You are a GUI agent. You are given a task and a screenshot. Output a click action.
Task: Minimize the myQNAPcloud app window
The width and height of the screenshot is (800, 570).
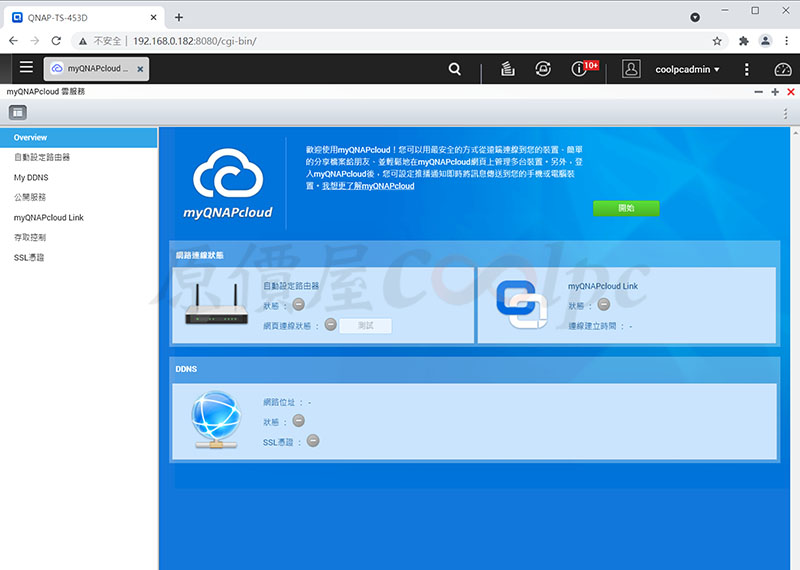coord(759,92)
